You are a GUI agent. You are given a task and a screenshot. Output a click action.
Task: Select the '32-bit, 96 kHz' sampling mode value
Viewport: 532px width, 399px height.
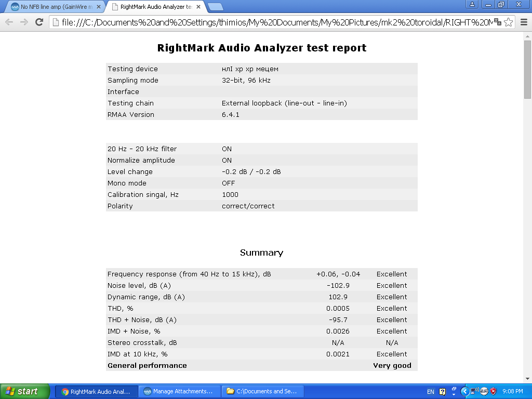click(x=246, y=81)
